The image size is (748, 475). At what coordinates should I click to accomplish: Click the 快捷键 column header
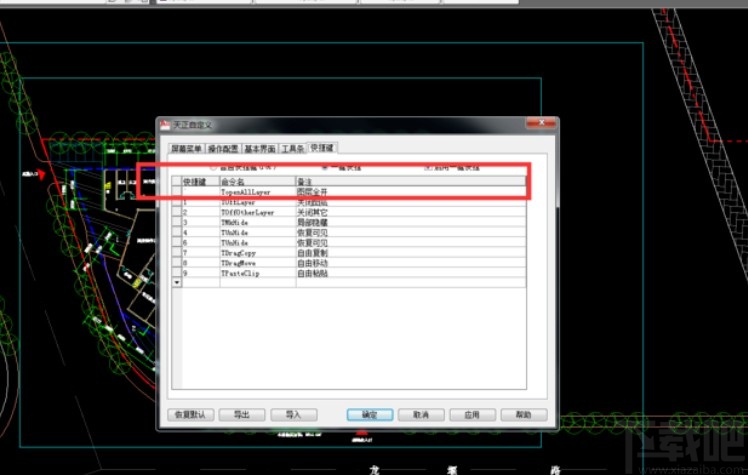200,182
